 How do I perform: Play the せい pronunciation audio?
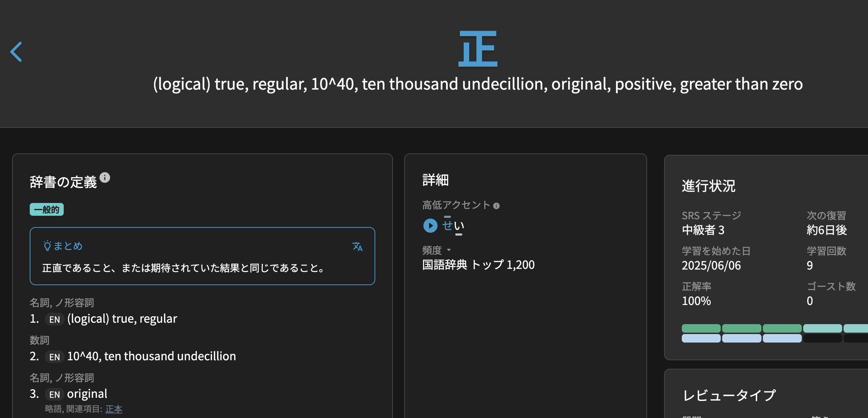tap(430, 226)
